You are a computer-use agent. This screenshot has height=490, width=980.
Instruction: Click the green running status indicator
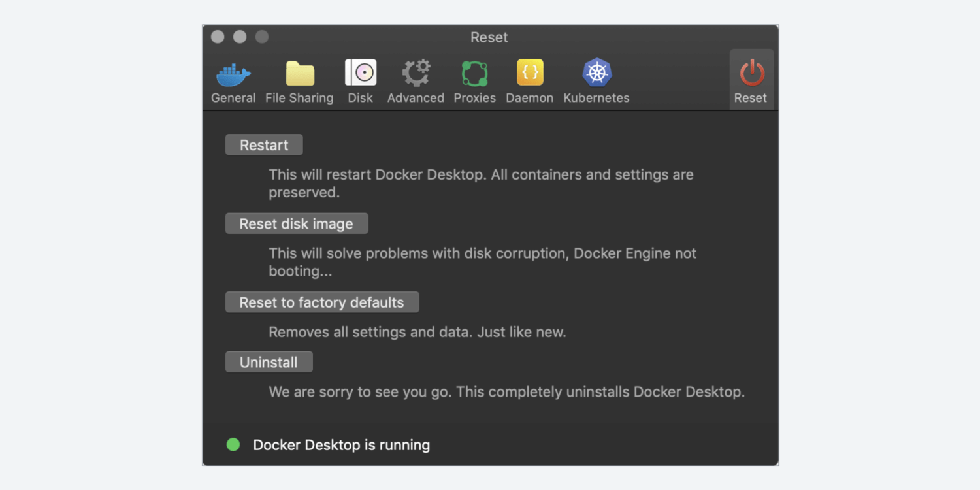(233, 445)
